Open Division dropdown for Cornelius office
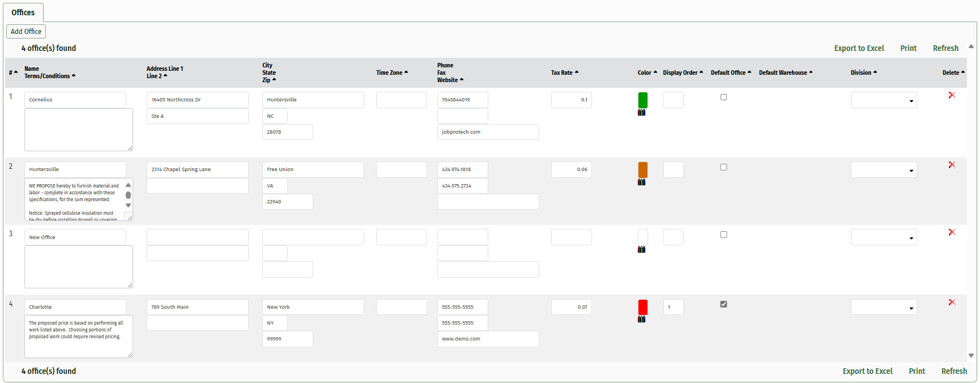 click(883, 100)
